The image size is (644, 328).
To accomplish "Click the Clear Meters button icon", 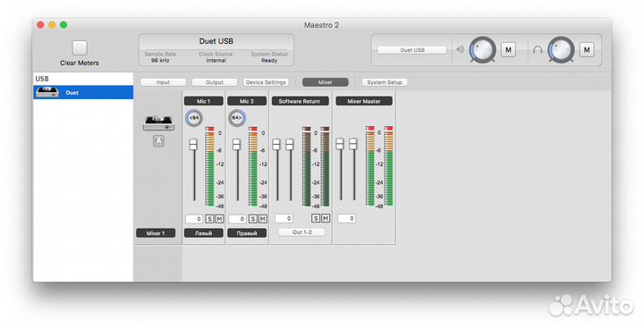I will point(80,48).
